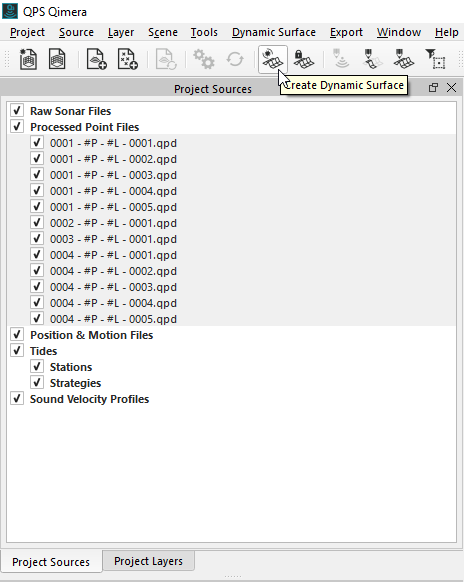
Task: Uncheck the Raw Sonar Files checkbox
Action: click(17, 111)
